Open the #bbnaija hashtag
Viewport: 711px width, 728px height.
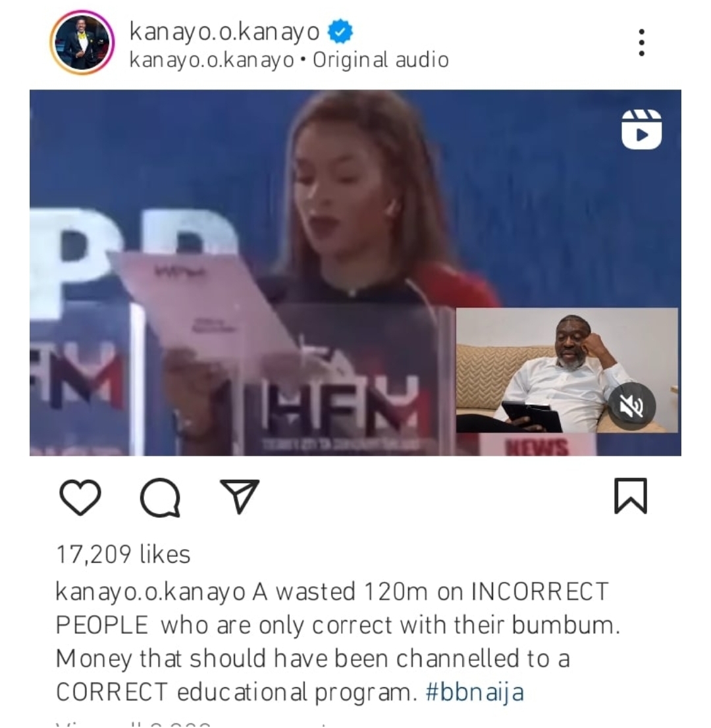pos(475,692)
